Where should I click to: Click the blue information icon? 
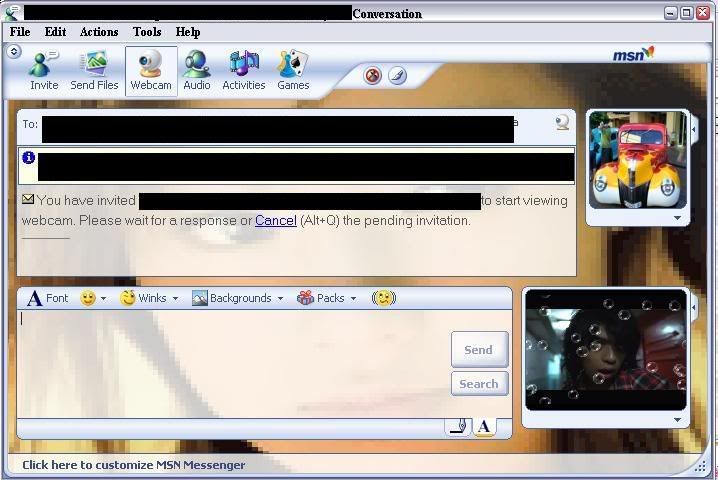click(28, 158)
